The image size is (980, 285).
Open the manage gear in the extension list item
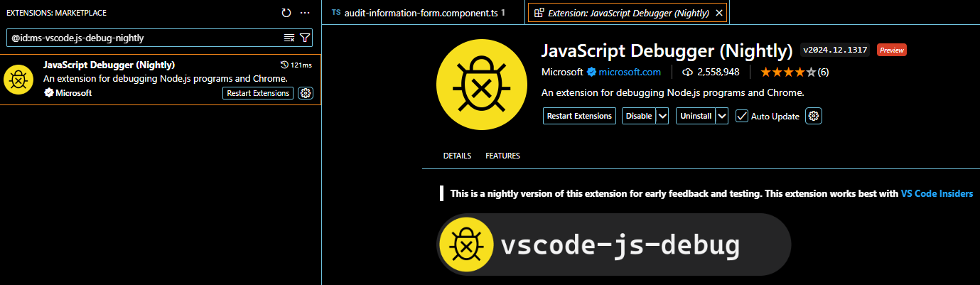(x=306, y=93)
